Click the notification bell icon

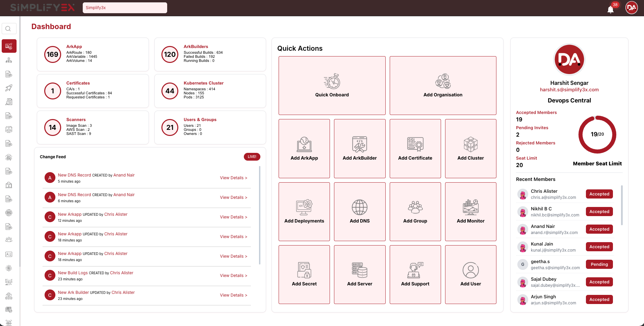point(611,9)
